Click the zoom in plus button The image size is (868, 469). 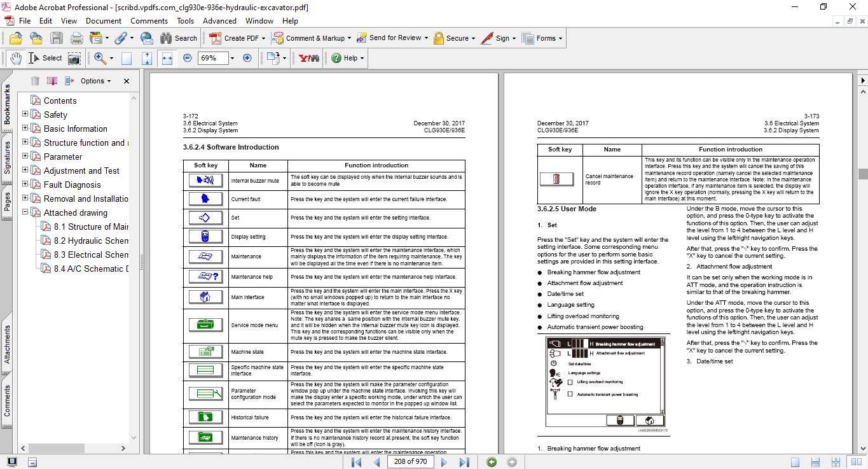pyautogui.click(x=247, y=58)
